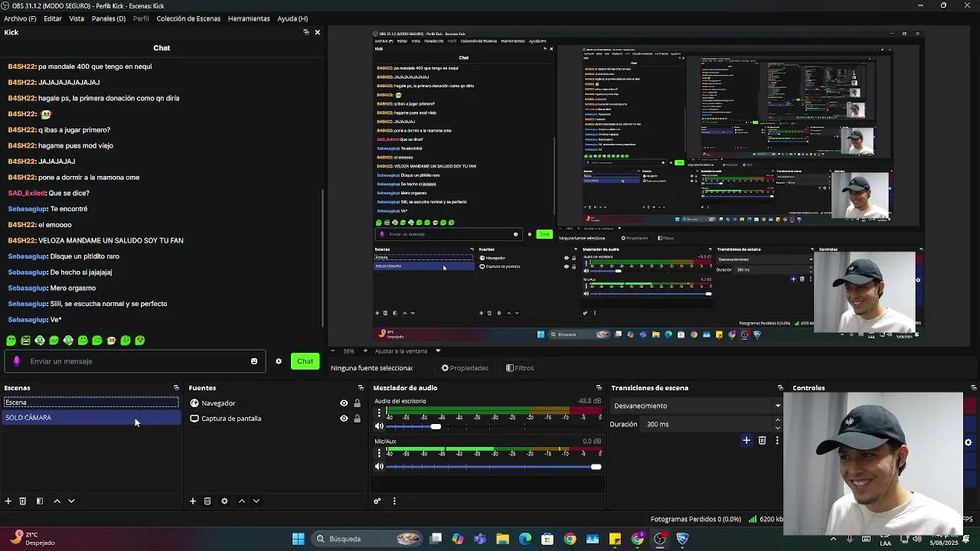Pop out the Escenas dock panel

pyautogui.click(x=176, y=388)
